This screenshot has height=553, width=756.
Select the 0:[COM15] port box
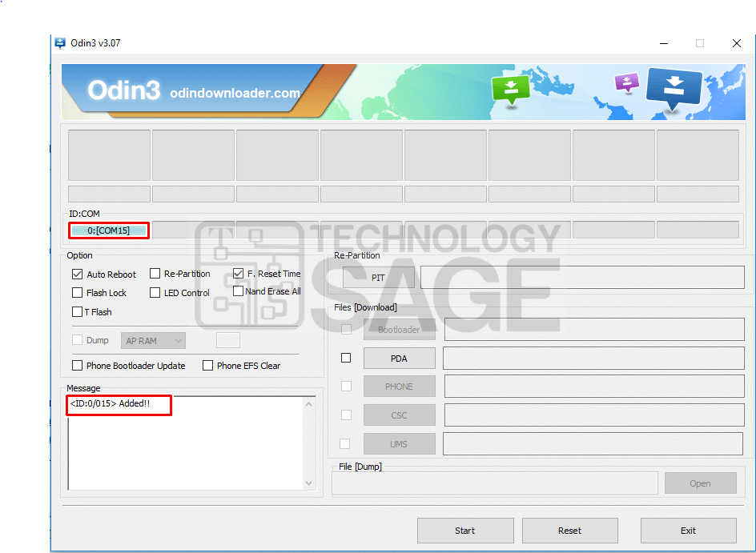(109, 230)
